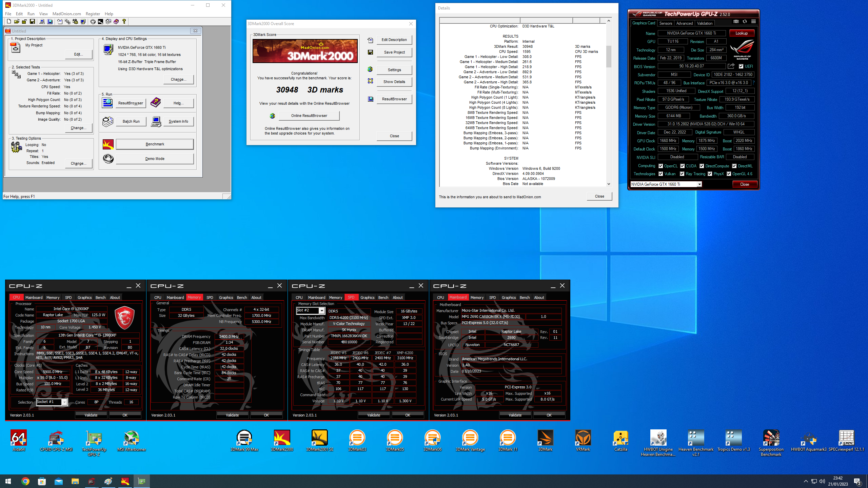Click the MadOnion 3DMark2000 banner image
Image resolution: width=868 pixels, height=488 pixels.
pyautogui.click(x=305, y=51)
